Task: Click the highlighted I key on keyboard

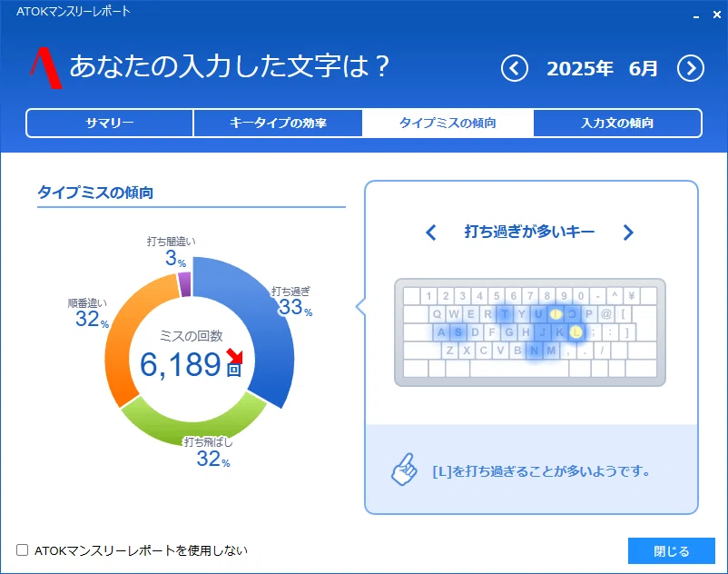Action: point(556,314)
